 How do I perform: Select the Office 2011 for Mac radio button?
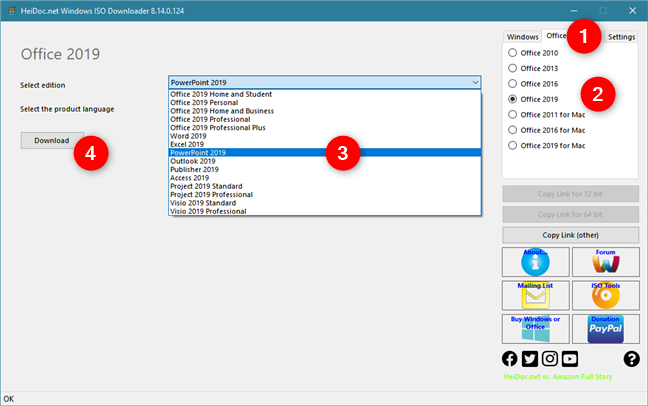tap(512, 115)
